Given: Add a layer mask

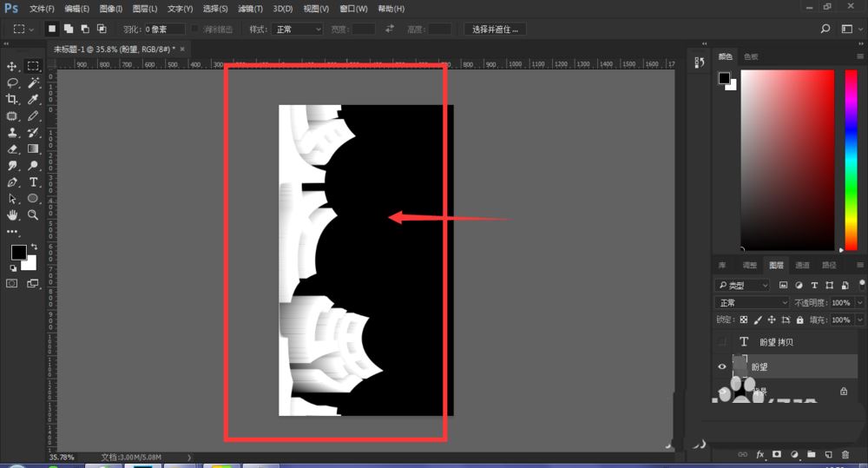Looking at the screenshot, I should 777,454.
